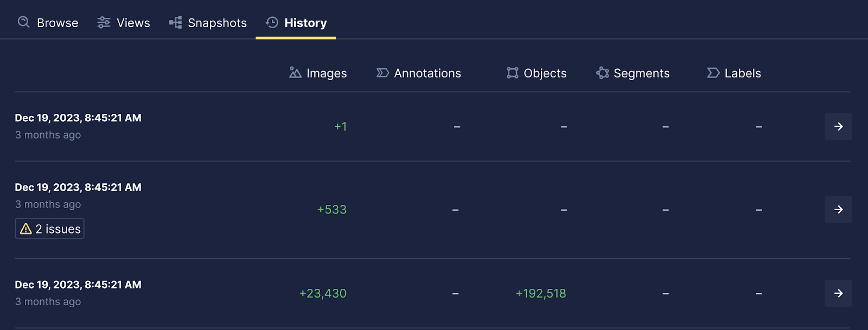Viewport: 868px width, 330px height.
Task: Click the Labels column tag icon
Action: [713, 73]
